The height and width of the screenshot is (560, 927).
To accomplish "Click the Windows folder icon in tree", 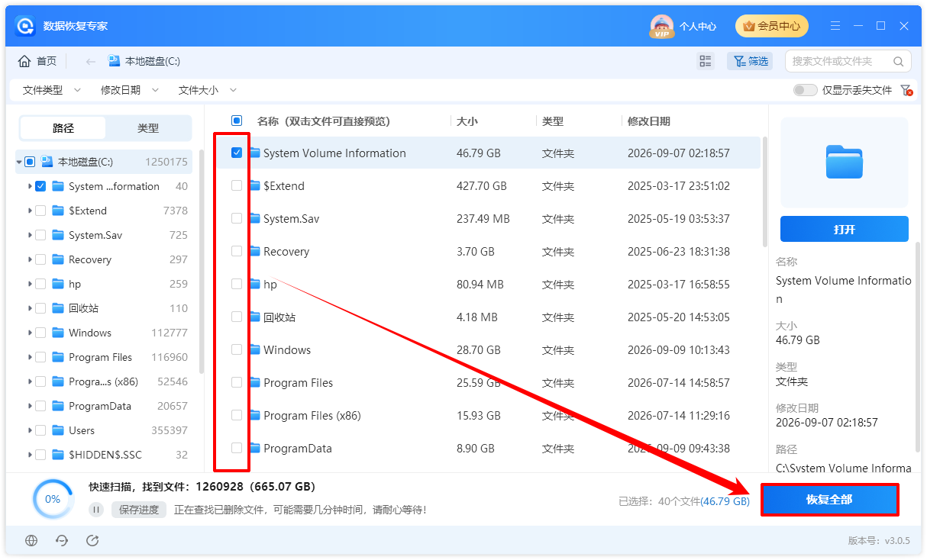I will (x=58, y=333).
